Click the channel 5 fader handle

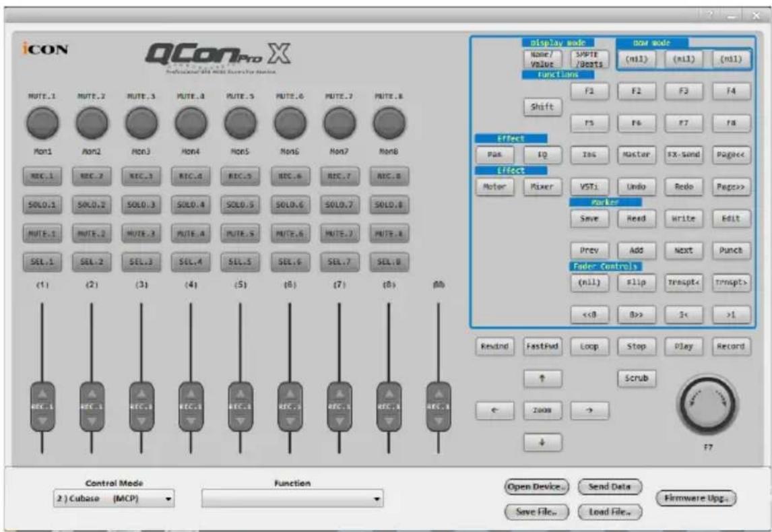tap(240, 407)
